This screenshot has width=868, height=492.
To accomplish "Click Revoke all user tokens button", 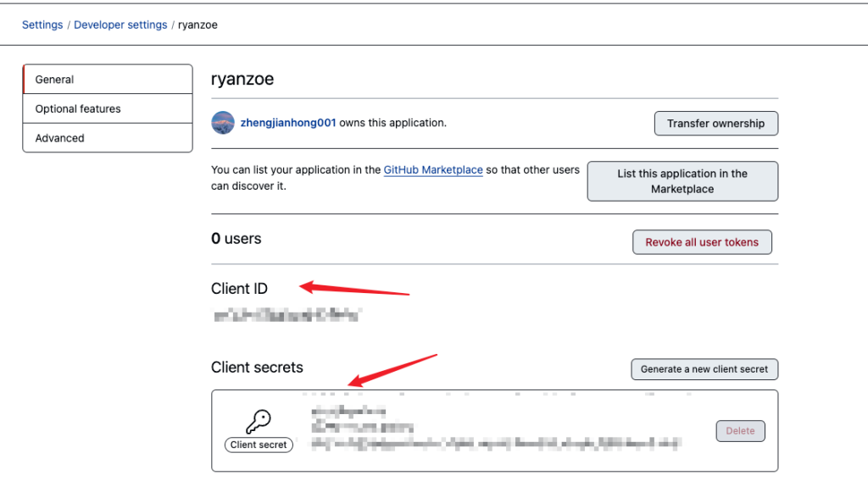I will coord(702,242).
